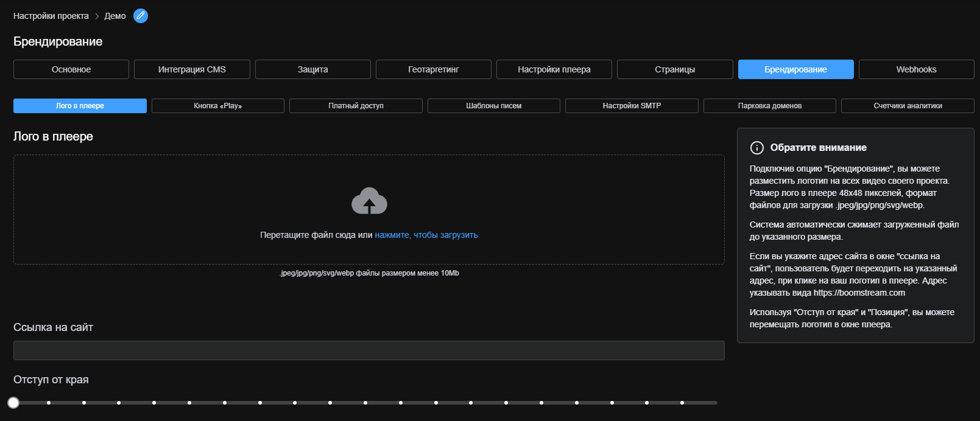Click the Лого в плеере section heading
980x421 pixels.
(x=53, y=136)
